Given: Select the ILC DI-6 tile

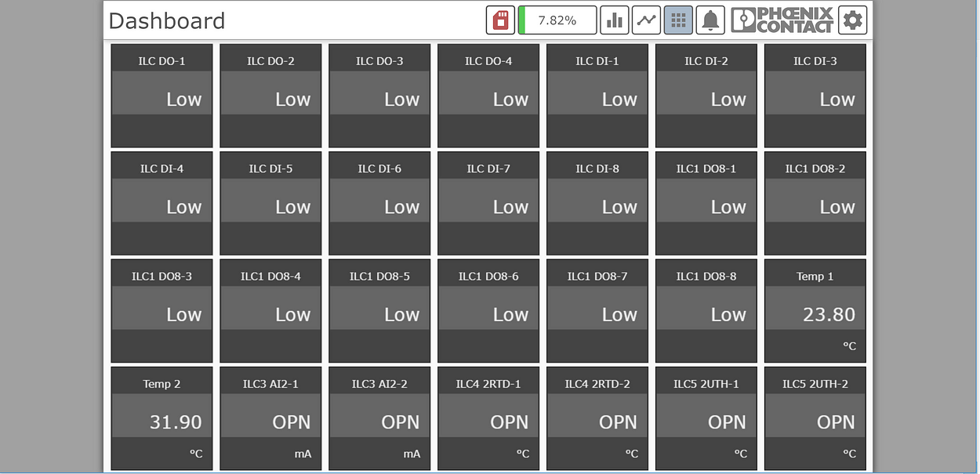Looking at the screenshot, I should (x=379, y=203).
